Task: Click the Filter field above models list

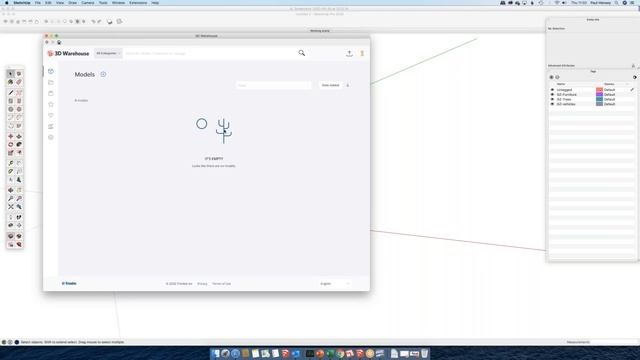Action: (x=273, y=85)
